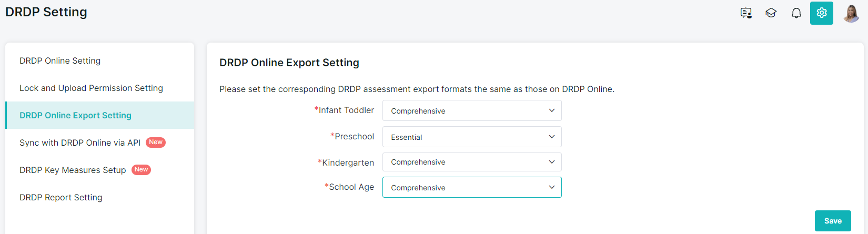Navigate to DRDP Report Setting
Screen dimensions: 868x234
pos(61,198)
